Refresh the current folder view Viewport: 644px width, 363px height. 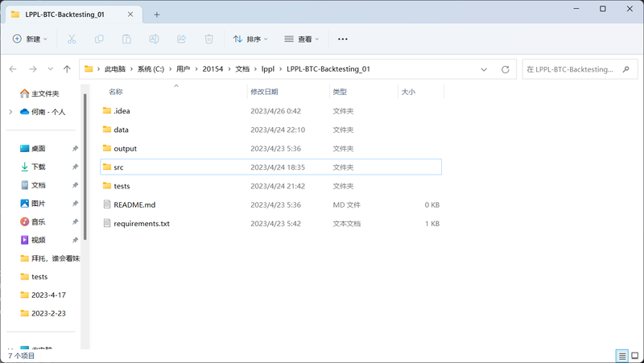click(506, 69)
